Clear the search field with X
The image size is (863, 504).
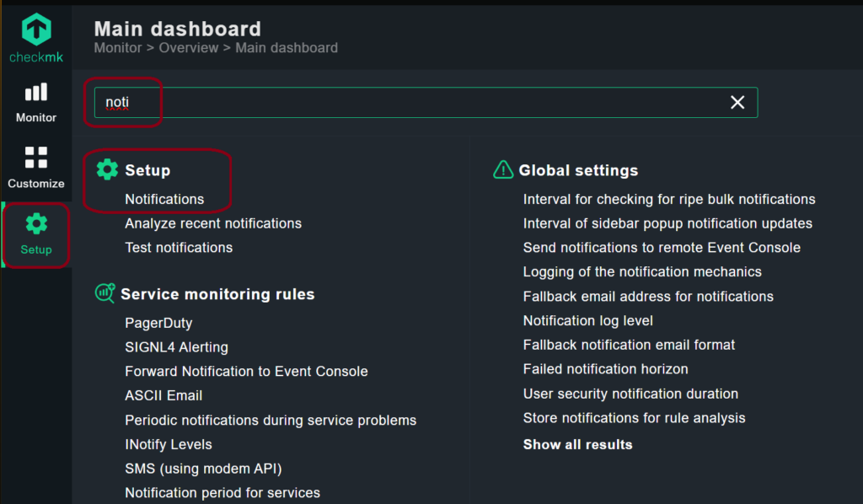(737, 102)
